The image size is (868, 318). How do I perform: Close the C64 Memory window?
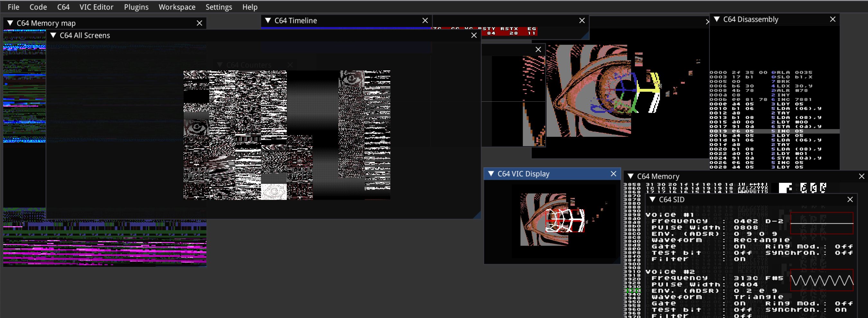tap(862, 176)
